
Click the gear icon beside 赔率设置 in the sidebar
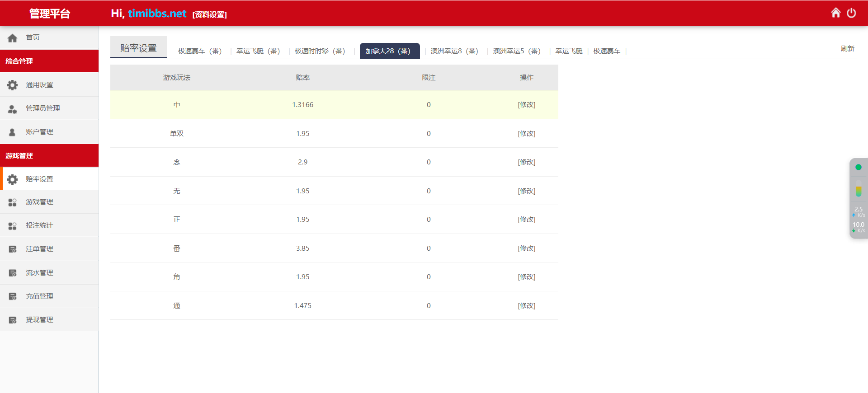point(13,179)
